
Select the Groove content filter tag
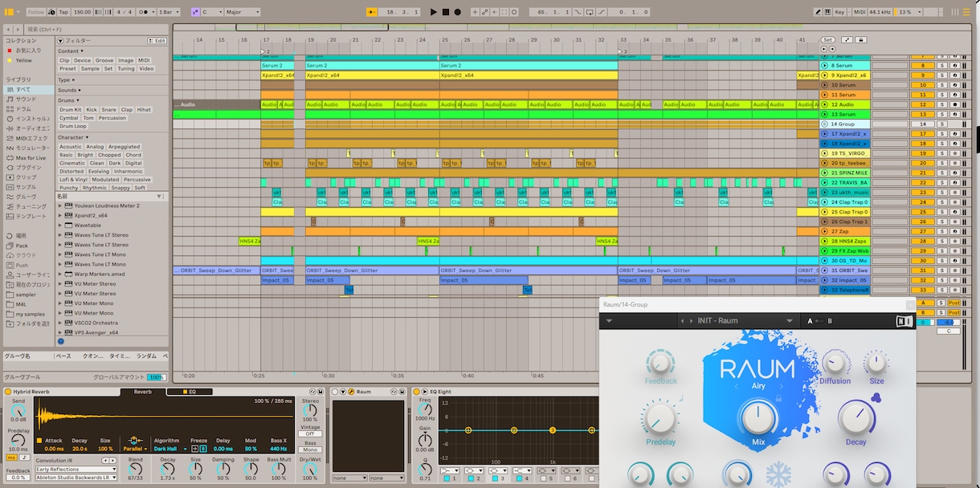104,60
